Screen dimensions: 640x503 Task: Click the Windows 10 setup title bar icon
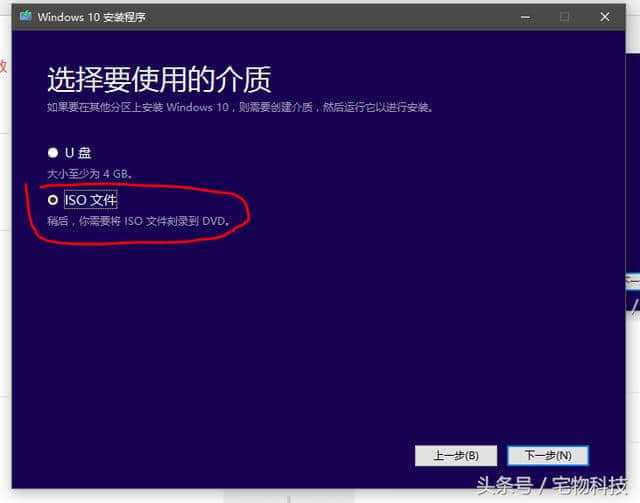coord(26,17)
